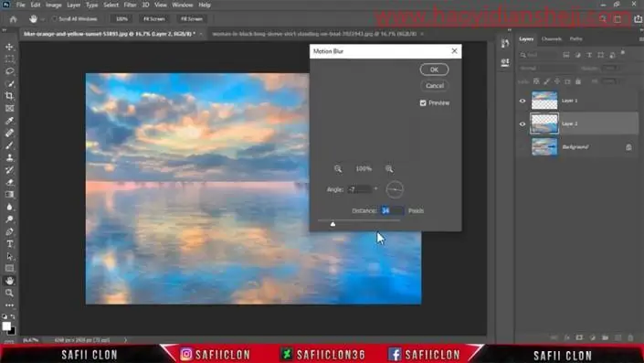Select the Eyedropper tool

coord(9,121)
